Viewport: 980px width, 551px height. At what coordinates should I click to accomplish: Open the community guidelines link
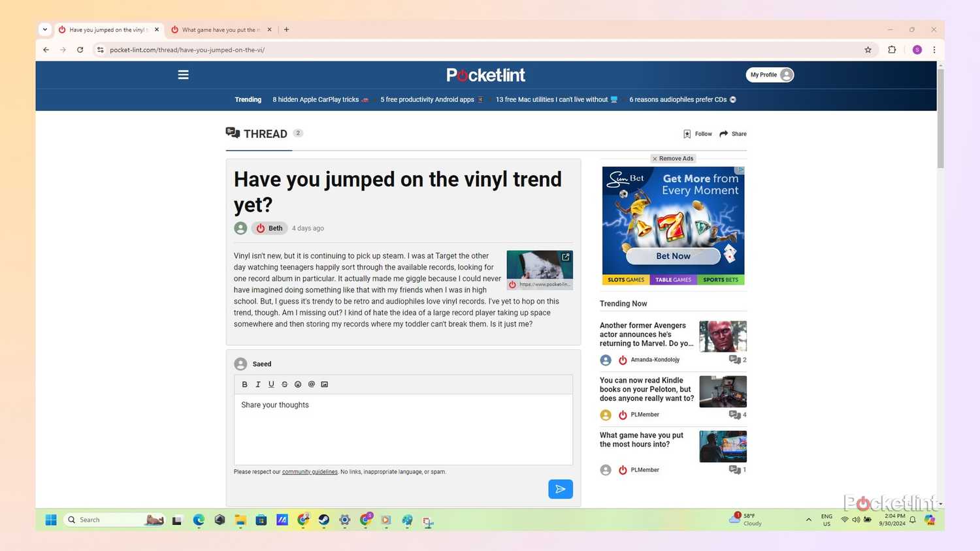310,472
